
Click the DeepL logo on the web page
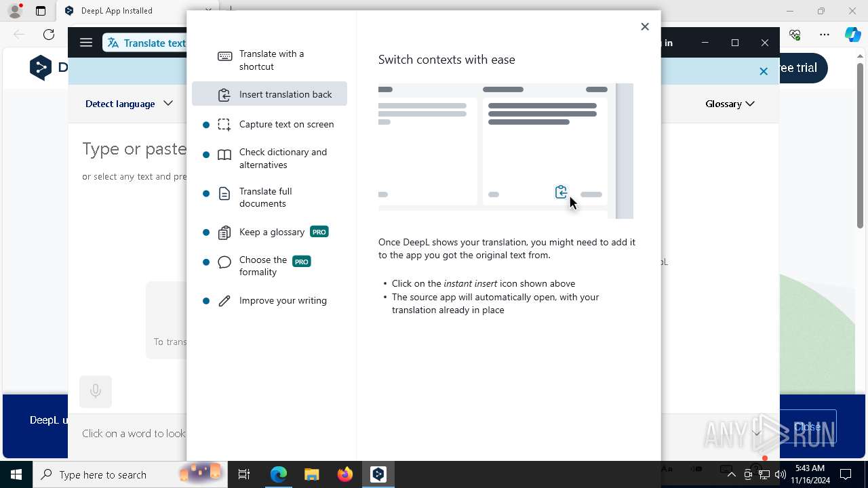pos(41,67)
